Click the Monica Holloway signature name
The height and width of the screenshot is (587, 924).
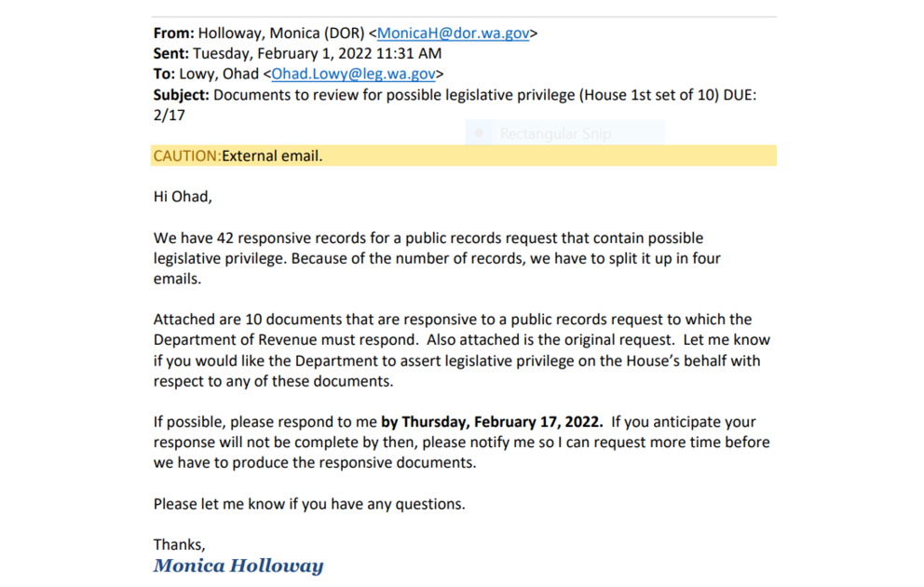tap(238, 566)
